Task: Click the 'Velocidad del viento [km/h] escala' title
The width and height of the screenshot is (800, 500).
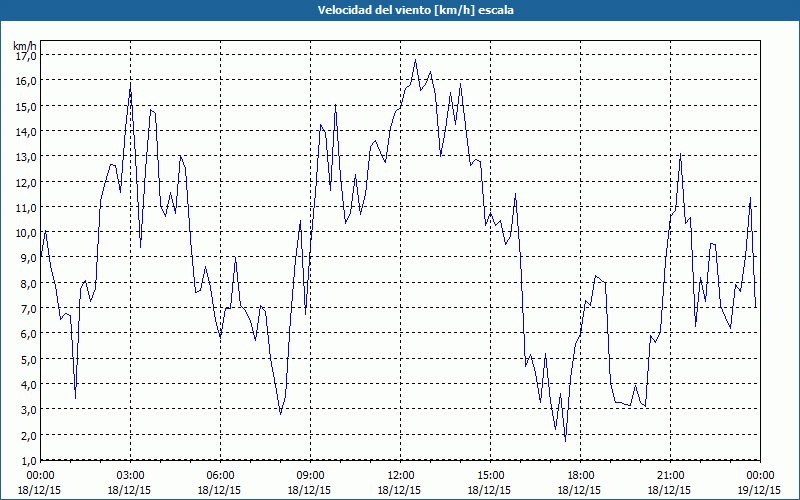Action: pyautogui.click(x=415, y=10)
